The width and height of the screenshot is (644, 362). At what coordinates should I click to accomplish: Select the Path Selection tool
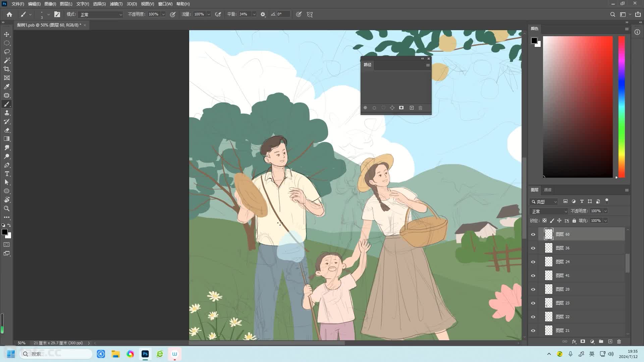coord(7,183)
